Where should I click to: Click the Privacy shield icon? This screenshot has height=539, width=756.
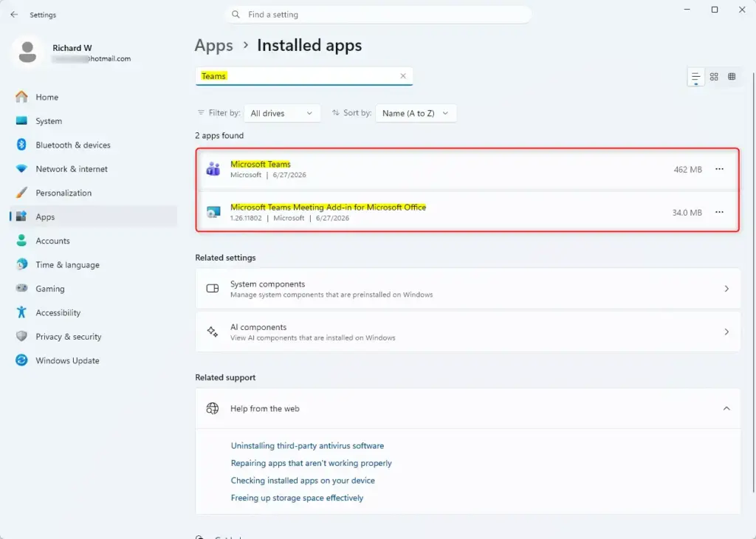pos(21,336)
